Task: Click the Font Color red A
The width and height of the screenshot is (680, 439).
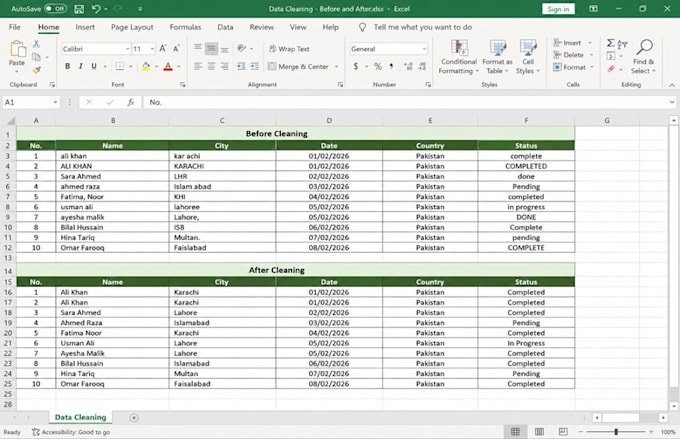Action: pos(168,66)
